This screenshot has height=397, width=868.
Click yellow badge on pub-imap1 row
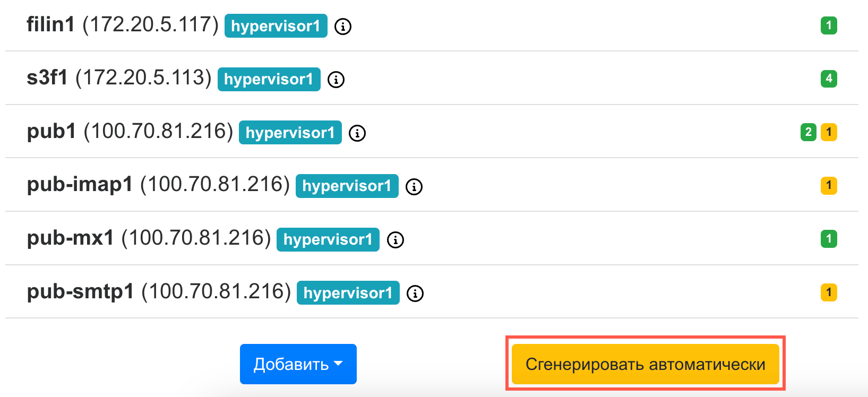click(829, 186)
